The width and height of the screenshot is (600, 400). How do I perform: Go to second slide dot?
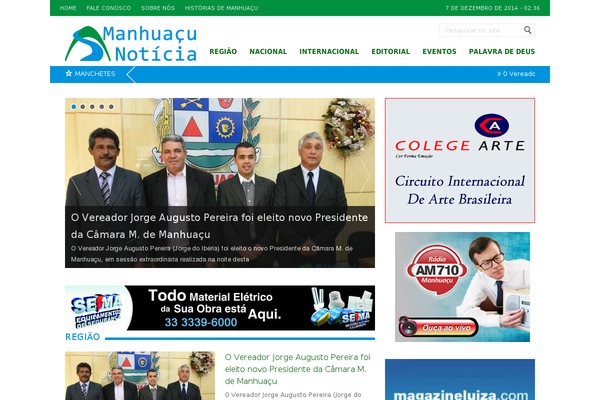coord(83,107)
